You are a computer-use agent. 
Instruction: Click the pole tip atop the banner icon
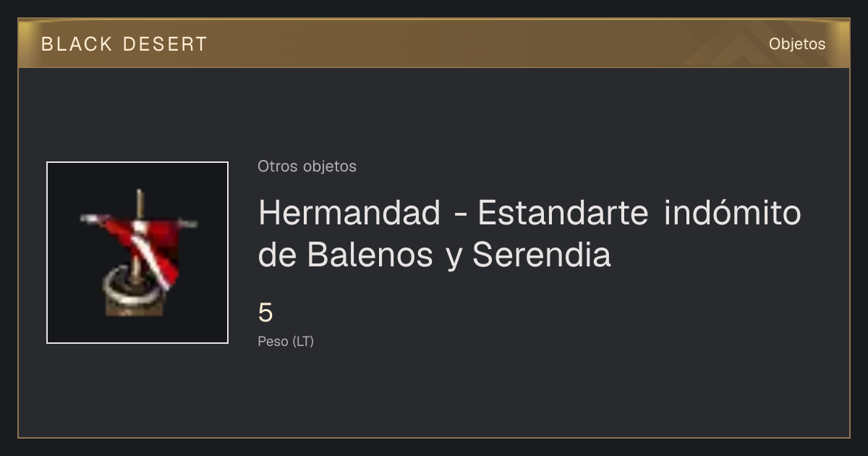[140, 195]
